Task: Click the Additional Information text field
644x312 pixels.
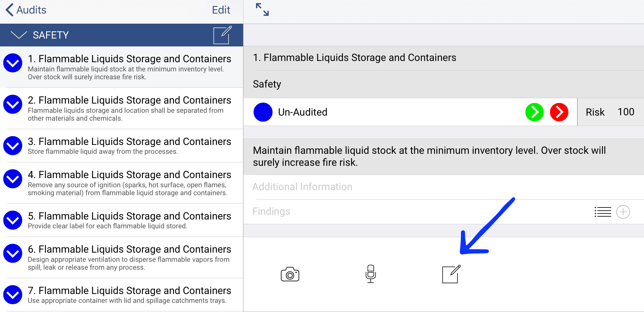Action: tap(442, 187)
